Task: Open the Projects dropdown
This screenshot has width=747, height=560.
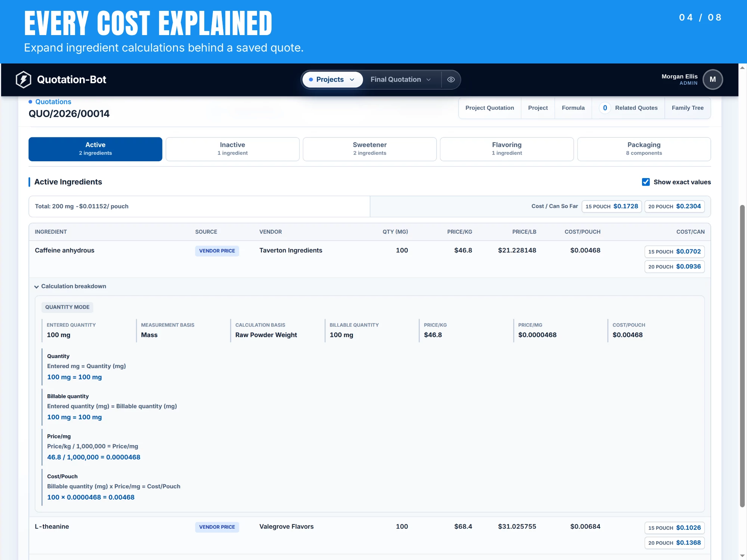Action: click(332, 80)
